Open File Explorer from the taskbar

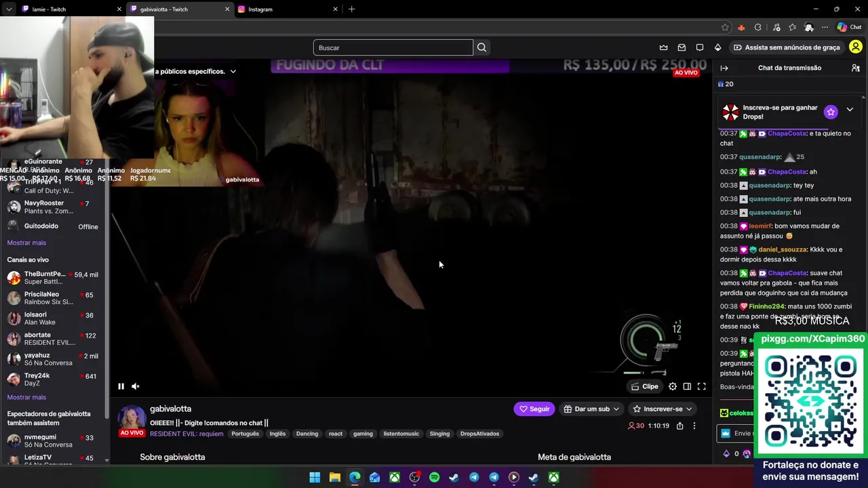335,478
